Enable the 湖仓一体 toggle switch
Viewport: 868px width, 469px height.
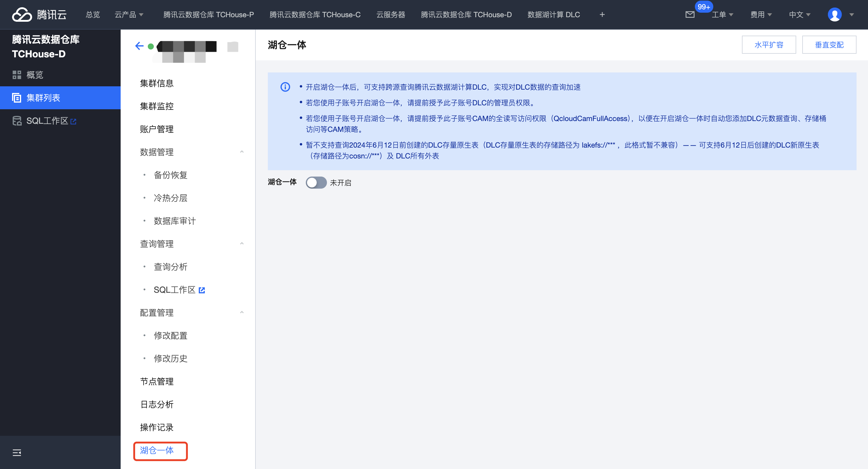pyautogui.click(x=316, y=182)
